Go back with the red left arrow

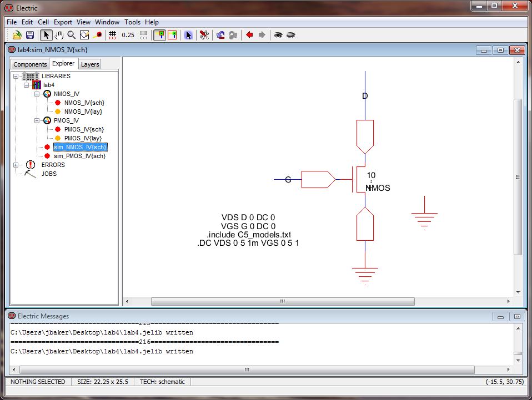coord(249,35)
